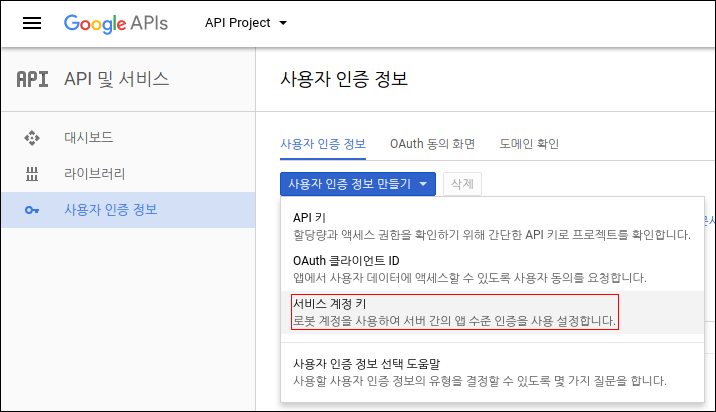
Task: Click the 사용자 인증 정보 page title
Action: 344,79
